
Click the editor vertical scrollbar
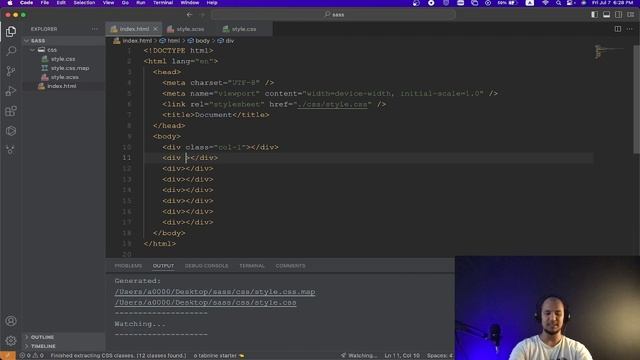636,99
